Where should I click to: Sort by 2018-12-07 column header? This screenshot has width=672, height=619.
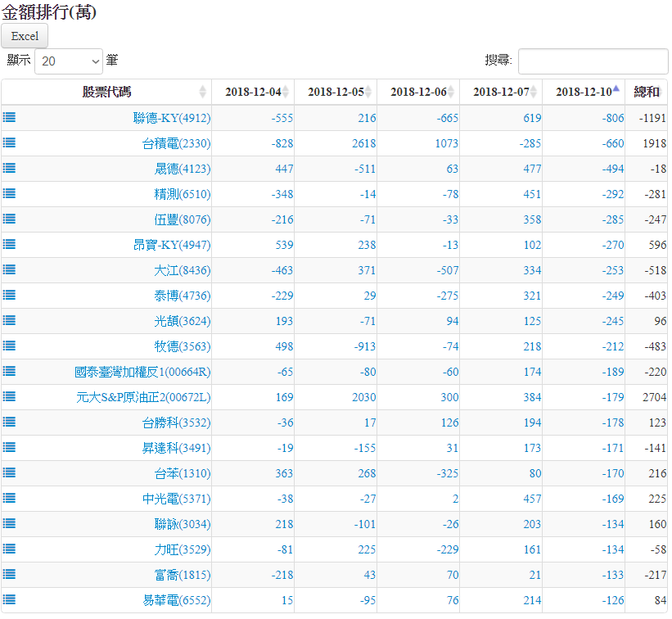[x=501, y=92]
